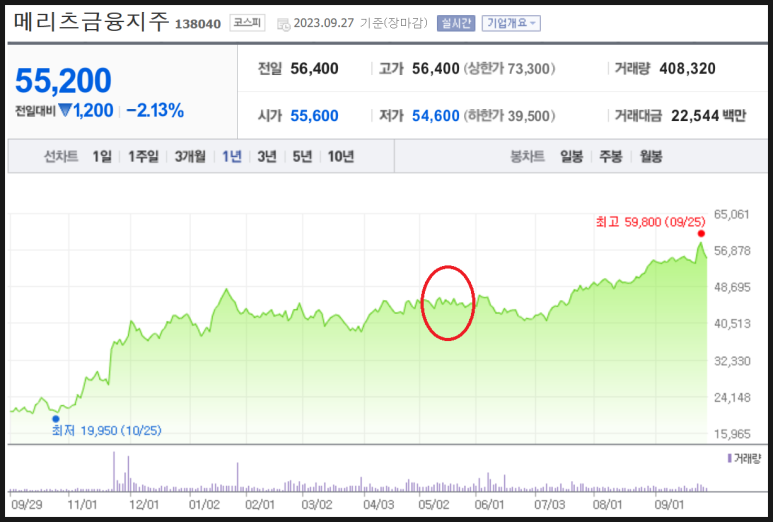Click the 메리츠금융지주 stock name title
The image size is (773, 522).
coord(92,22)
